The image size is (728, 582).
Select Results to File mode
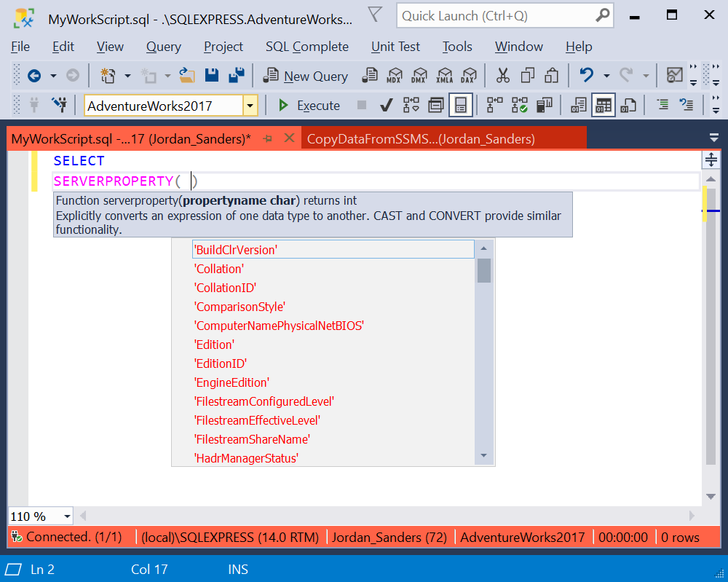(x=628, y=106)
